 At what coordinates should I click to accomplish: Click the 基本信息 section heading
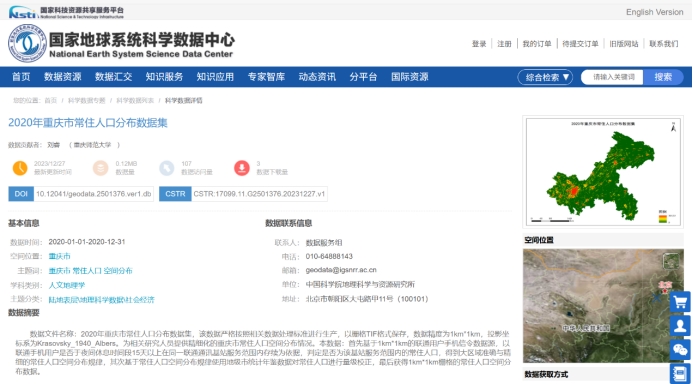coord(24,223)
